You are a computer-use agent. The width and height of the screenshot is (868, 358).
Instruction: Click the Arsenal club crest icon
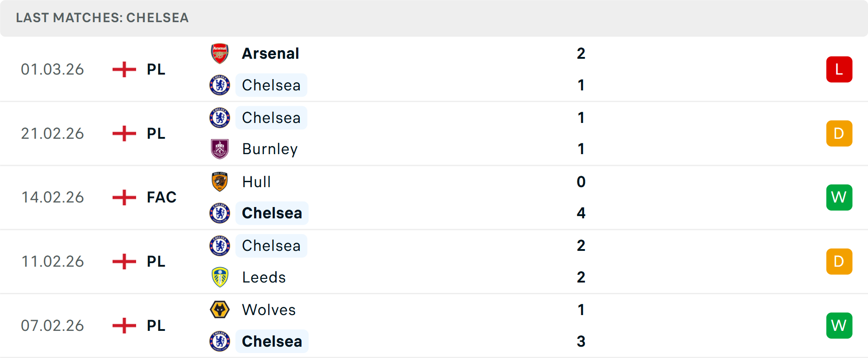[220, 53]
